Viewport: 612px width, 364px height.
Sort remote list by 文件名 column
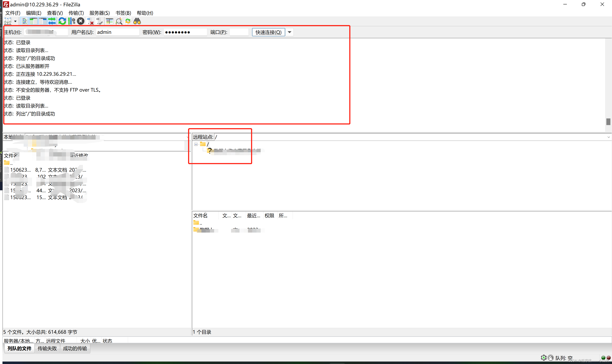pyautogui.click(x=205, y=216)
